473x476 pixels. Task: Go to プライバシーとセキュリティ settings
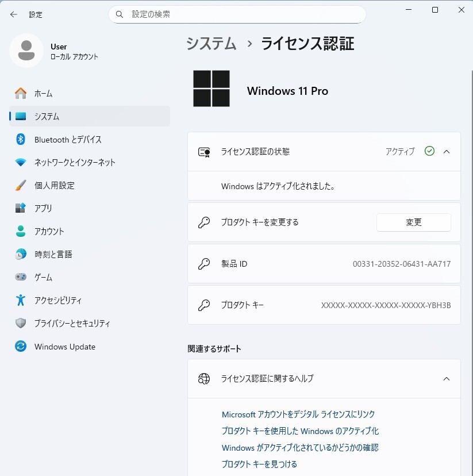[x=90, y=323]
